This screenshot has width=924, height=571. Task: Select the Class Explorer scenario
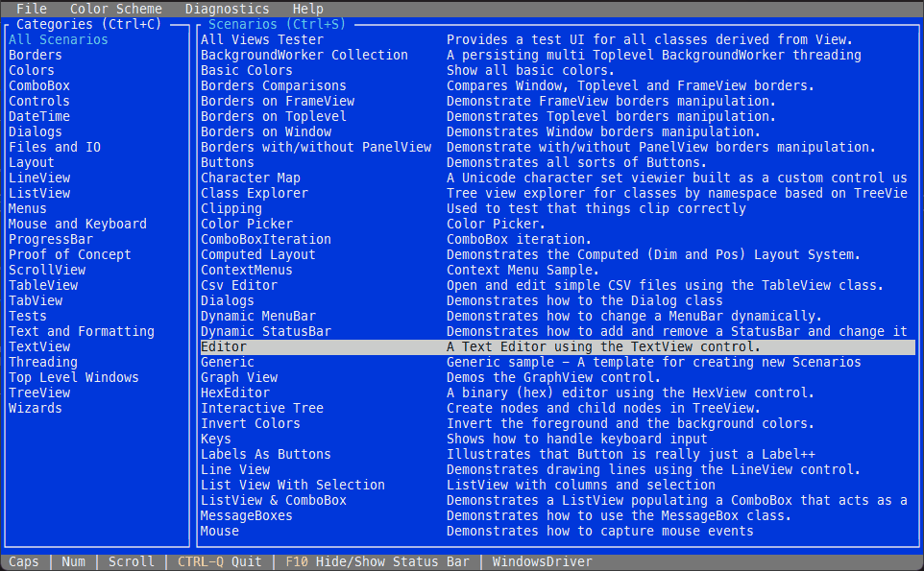tap(254, 193)
